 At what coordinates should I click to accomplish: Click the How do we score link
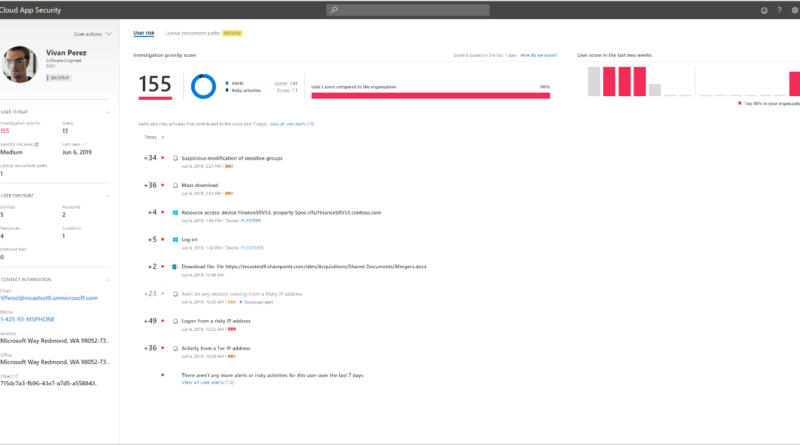[x=538, y=55]
